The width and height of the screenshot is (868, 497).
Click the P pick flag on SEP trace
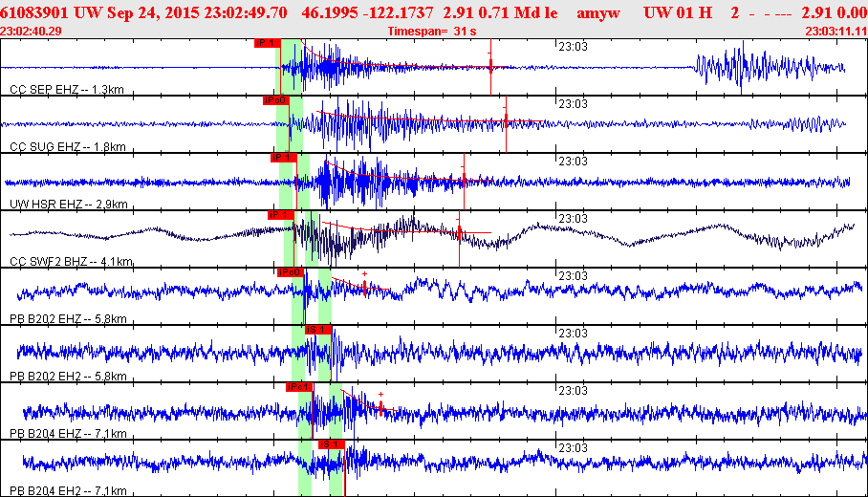[x=266, y=43]
